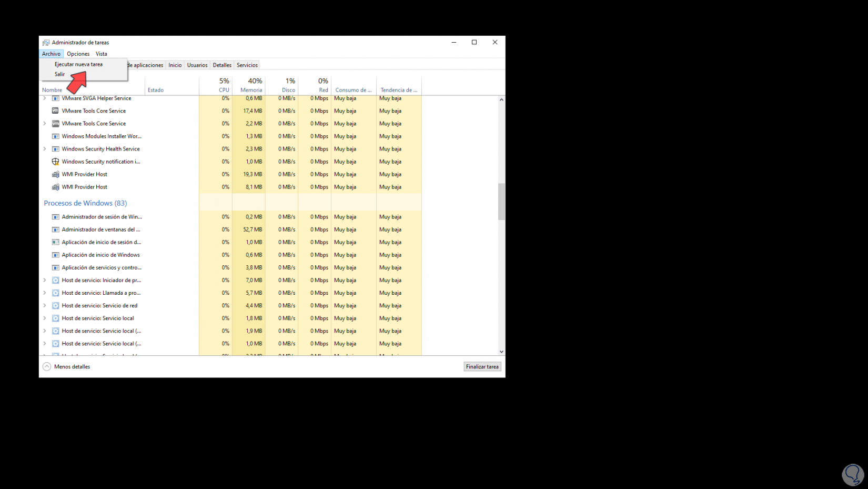Expand Host de servicio: Iniciador de procesos

45,281
